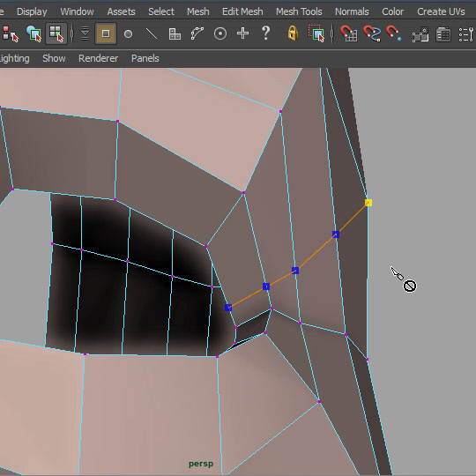Enable snap to curves magnet

[x=372, y=33]
